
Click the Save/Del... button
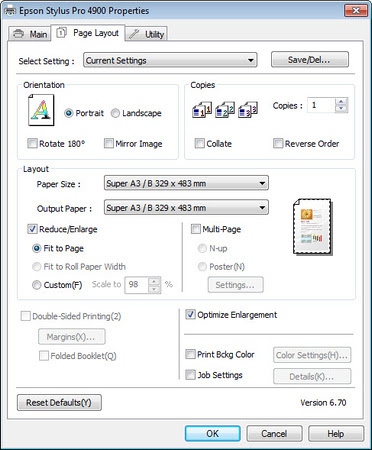click(x=310, y=60)
